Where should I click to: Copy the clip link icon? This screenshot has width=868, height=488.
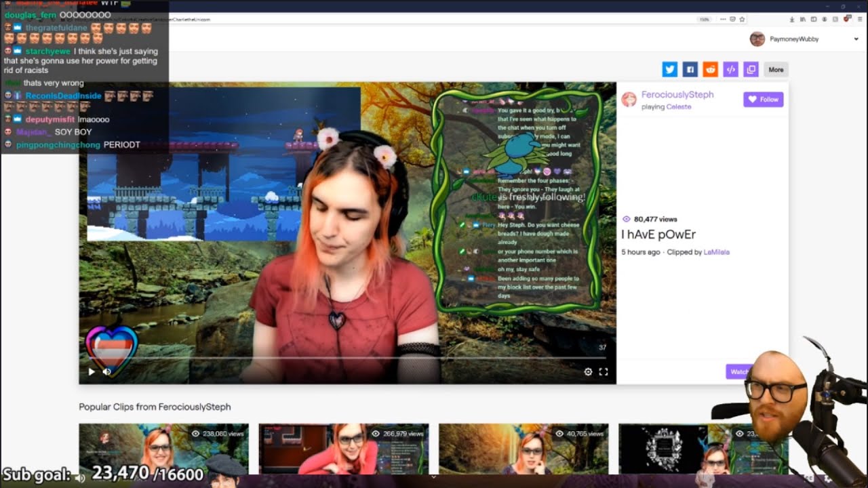click(751, 69)
